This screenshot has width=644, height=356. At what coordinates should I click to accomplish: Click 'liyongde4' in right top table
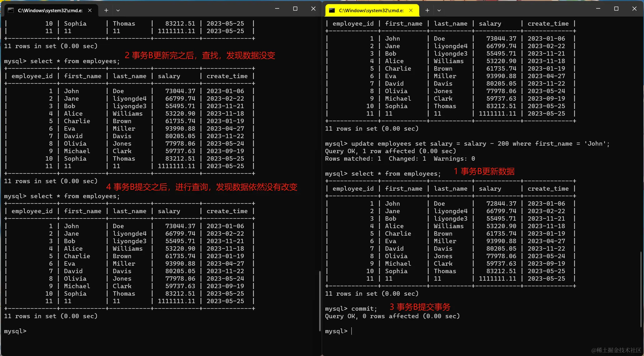(450, 46)
